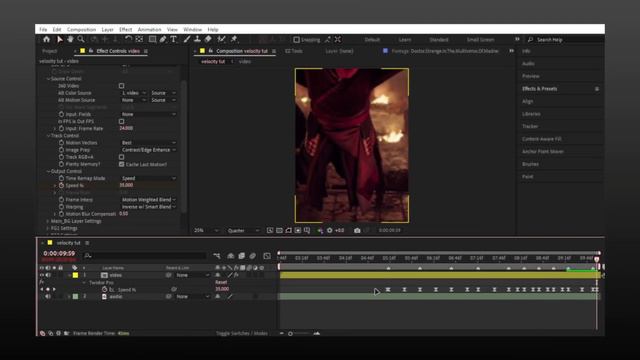Click the timeline frame blending icon

[x=242, y=256]
